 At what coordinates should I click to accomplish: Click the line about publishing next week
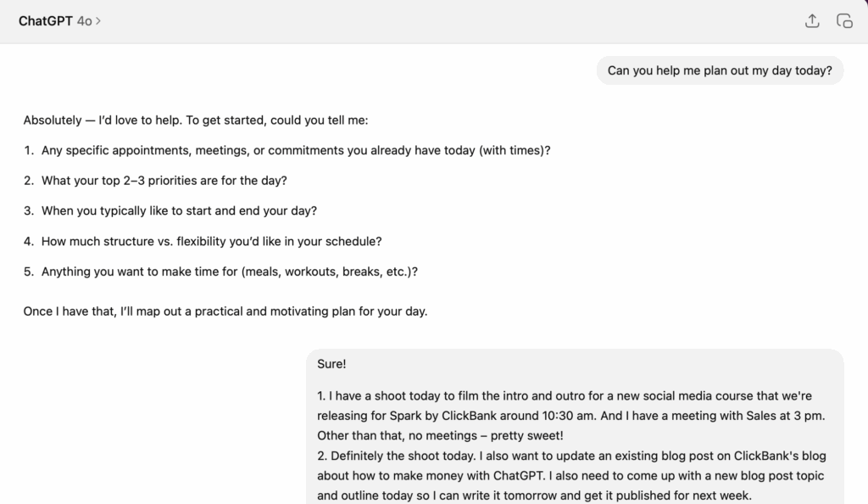click(534, 496)
